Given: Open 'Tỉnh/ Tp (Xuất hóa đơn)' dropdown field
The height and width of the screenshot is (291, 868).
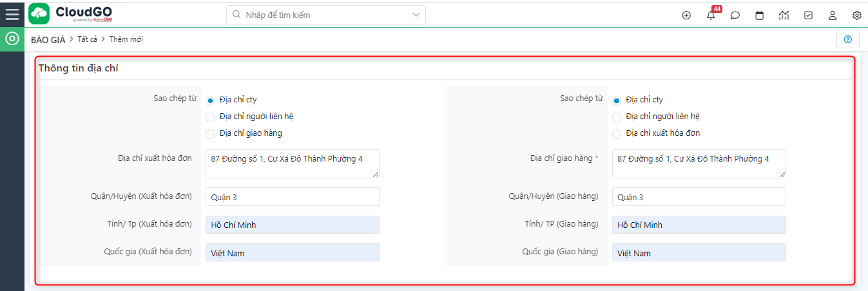Looking at the screenshot, I should coord(293,225).
